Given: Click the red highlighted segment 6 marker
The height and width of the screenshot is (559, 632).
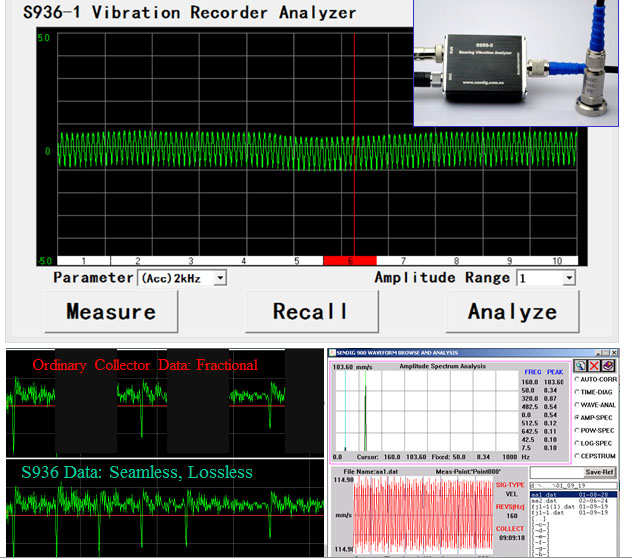Looking at the screenshot, I should pos(350,261).
